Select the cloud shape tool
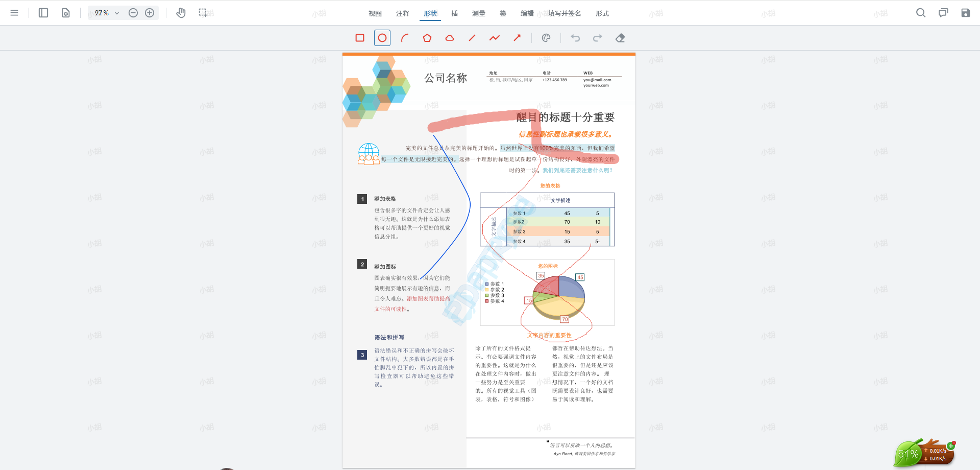The width and height of the screenshot is (980, 470). [x=450, y=38]
